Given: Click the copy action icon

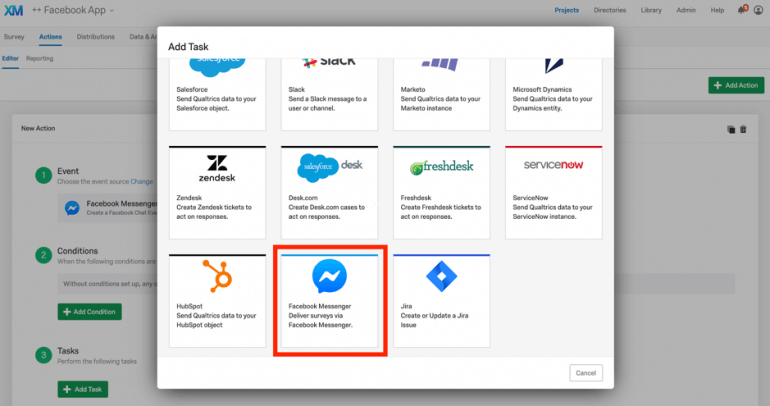Looking at the screenshot, I should pyautogui.click(x=731, y=130).
